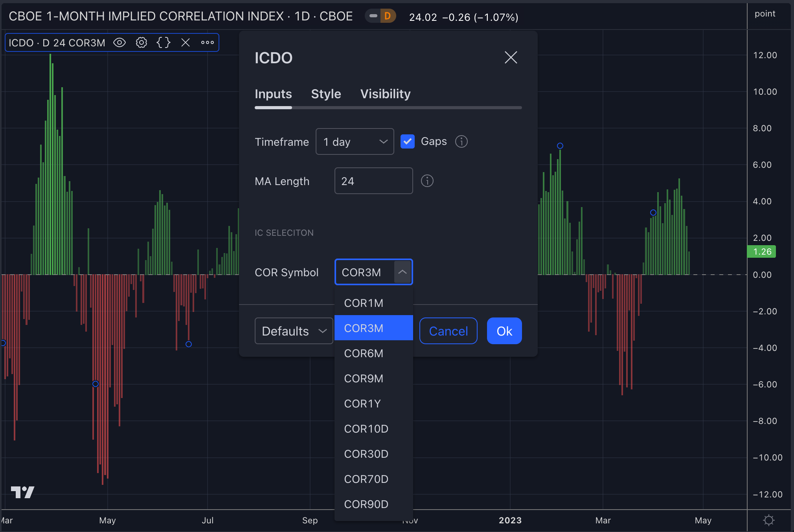Select COR6M from the symbol list

364,353
